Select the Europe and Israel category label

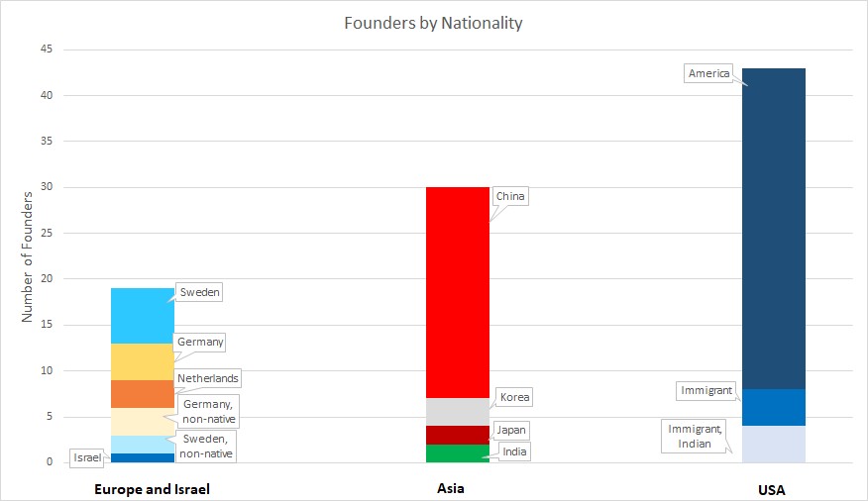[x=153, y=489]
